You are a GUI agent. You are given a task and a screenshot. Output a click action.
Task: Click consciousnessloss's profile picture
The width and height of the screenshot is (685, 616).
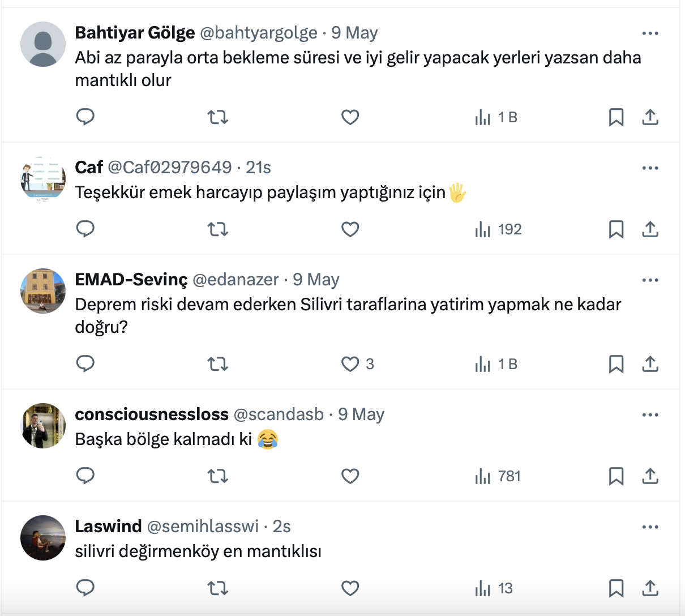(43, 426)
